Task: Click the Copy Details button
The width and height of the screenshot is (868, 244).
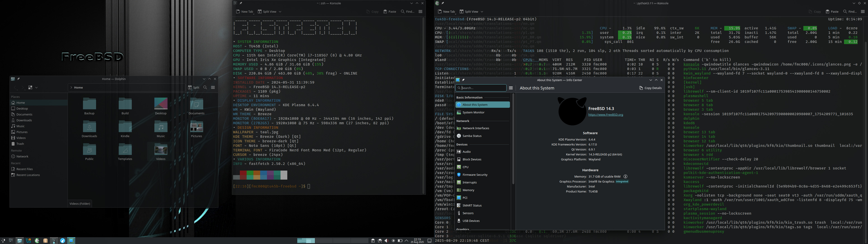Action: click(650, 88)
